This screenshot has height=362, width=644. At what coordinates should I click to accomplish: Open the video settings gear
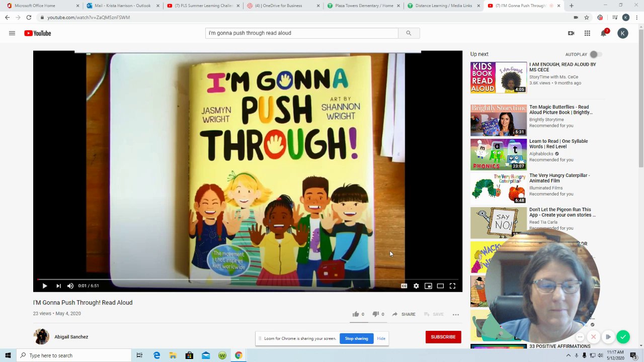[x=416, y=286]
